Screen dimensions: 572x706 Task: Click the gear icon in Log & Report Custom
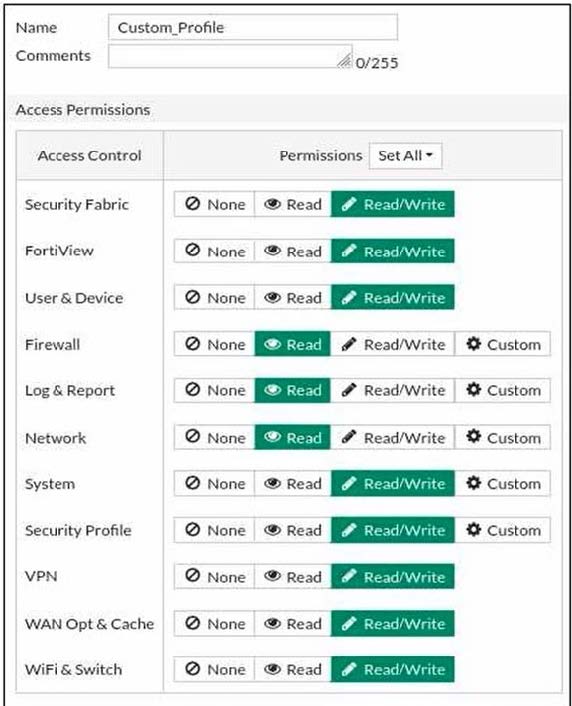tap(473, 389)
